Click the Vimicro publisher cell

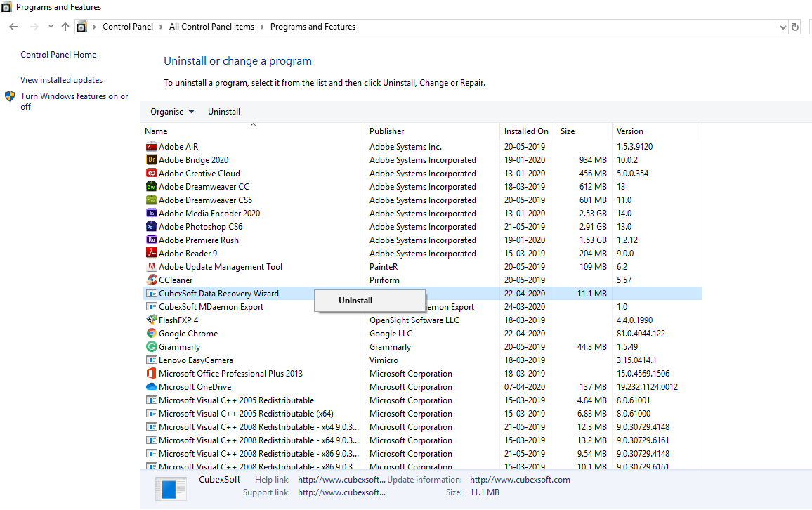pyautogui.click(x=384, y=360)
